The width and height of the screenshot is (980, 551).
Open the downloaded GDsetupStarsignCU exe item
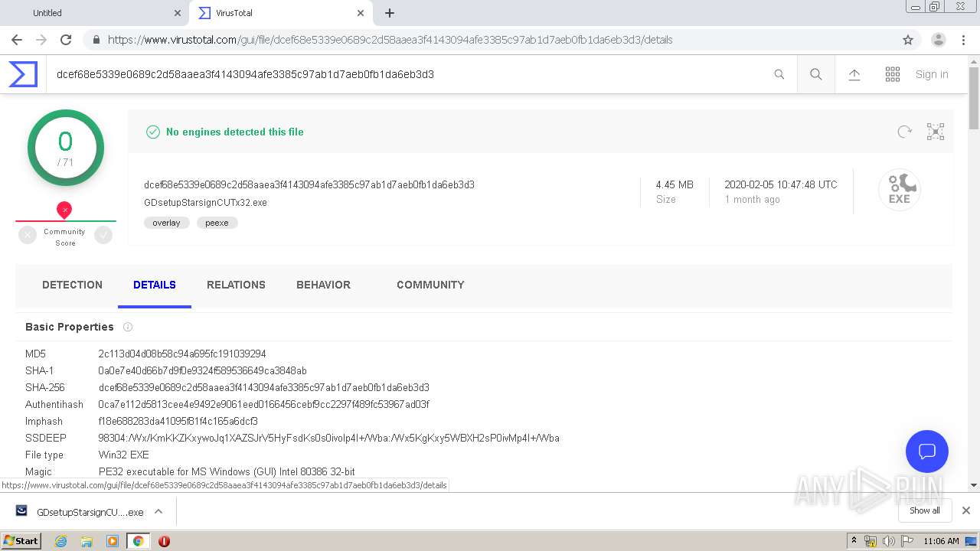[80, 512]
